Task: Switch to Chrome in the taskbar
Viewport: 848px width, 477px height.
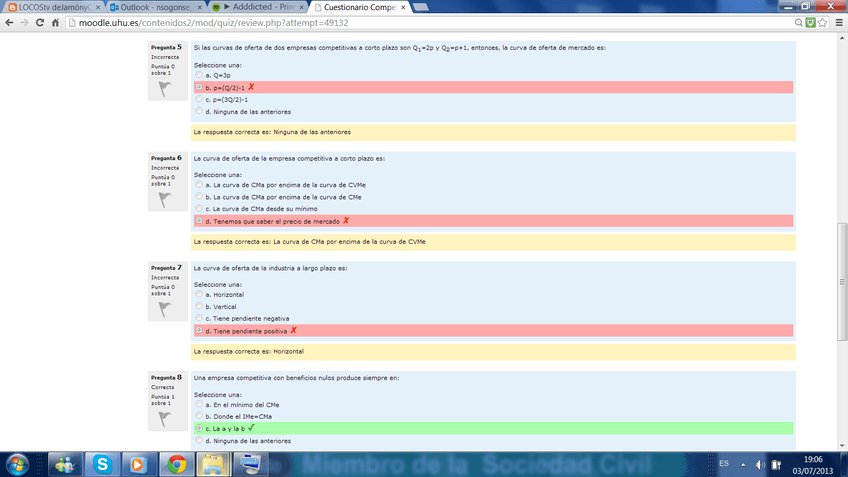Action: [176, 465]
